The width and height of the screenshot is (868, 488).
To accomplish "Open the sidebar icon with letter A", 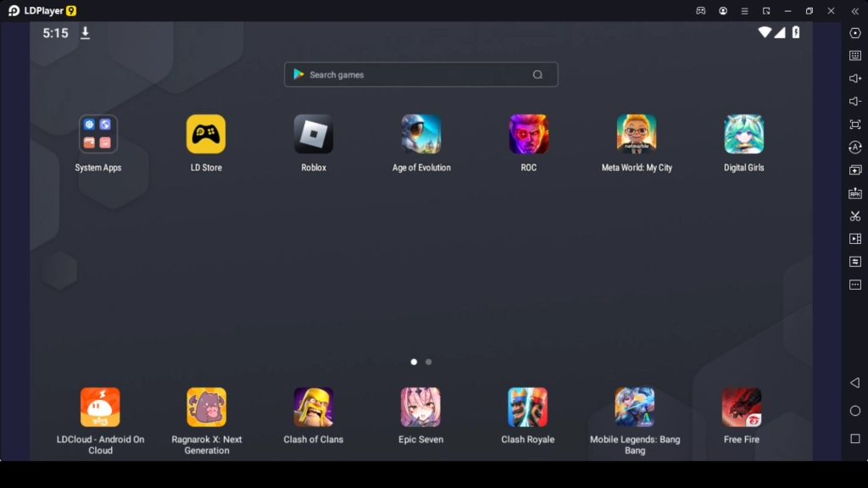I will 855,147.
